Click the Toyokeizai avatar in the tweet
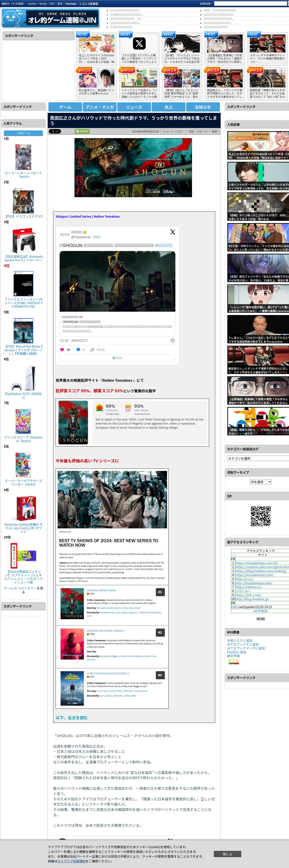This screenshot has height=868, width=289. (x=65, y=235)
